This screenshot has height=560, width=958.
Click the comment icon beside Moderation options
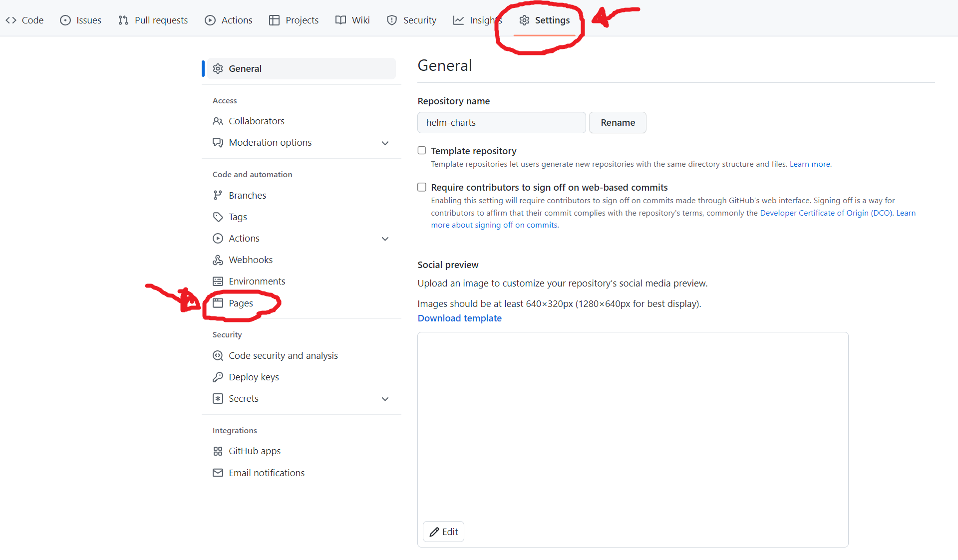pos(218,142)
